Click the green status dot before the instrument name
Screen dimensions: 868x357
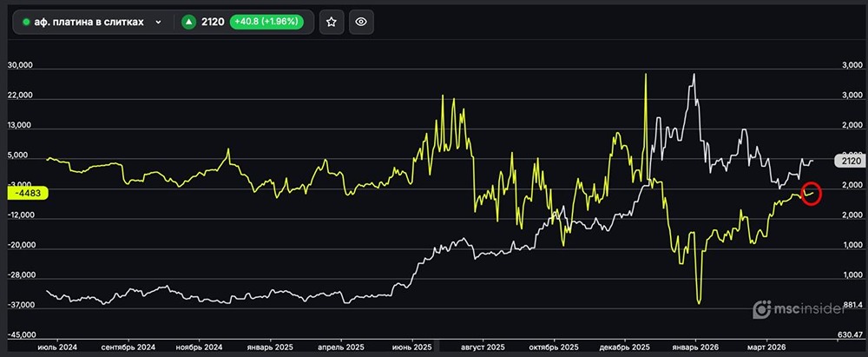tap(25, 23)
